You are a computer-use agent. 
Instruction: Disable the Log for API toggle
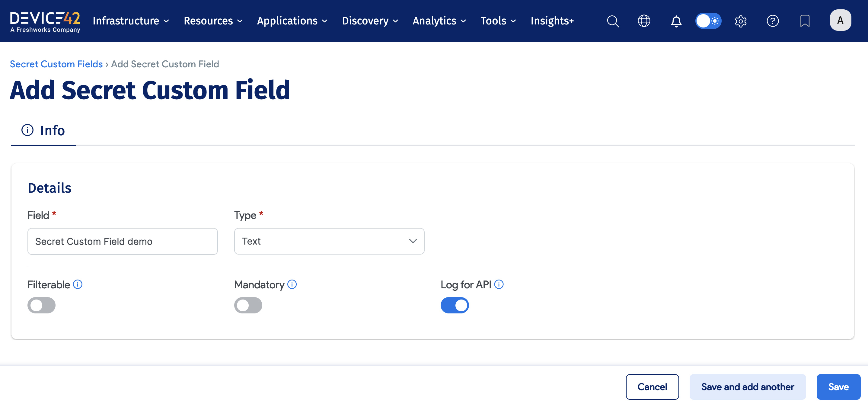coord(455,305)
